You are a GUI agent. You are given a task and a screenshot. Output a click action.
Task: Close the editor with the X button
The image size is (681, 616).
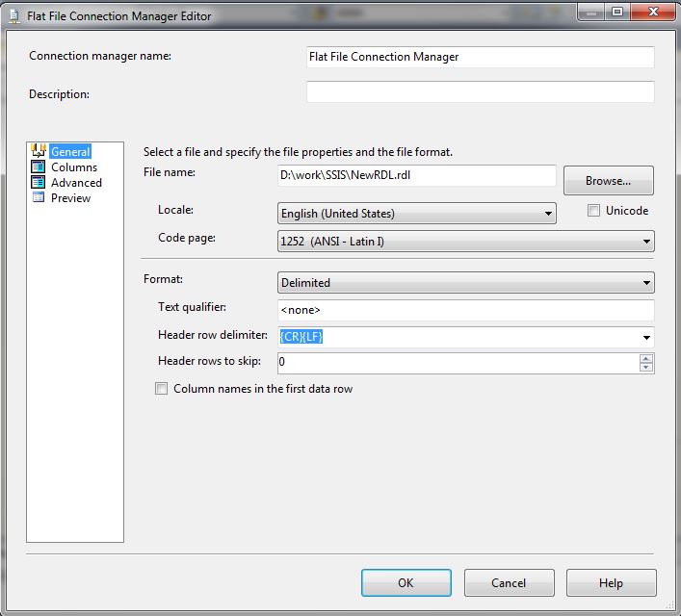click(652, 12)
